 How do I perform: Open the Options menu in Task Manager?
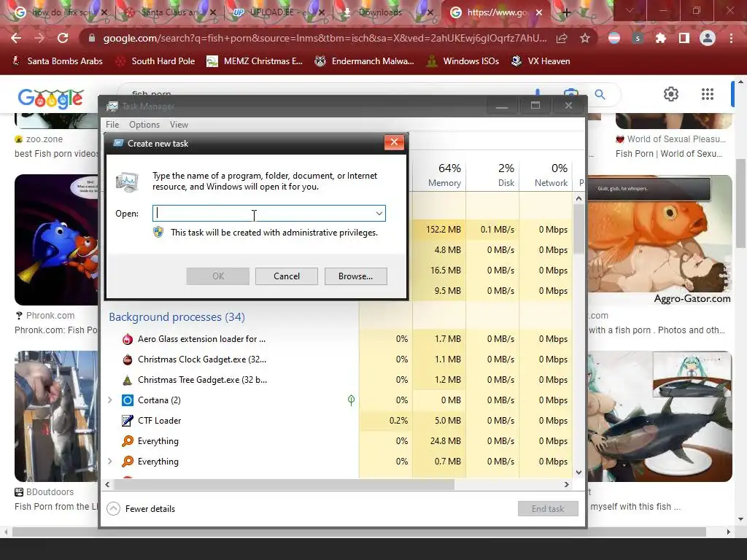144,125
